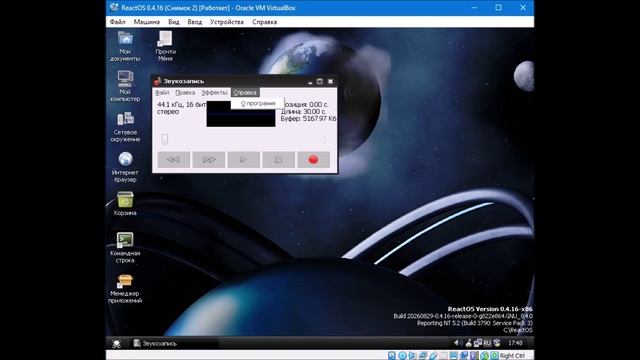Viewport: 640px width, 360px height.
Task: Click the keyboard language RU tray icon
Action: point(488,343)
